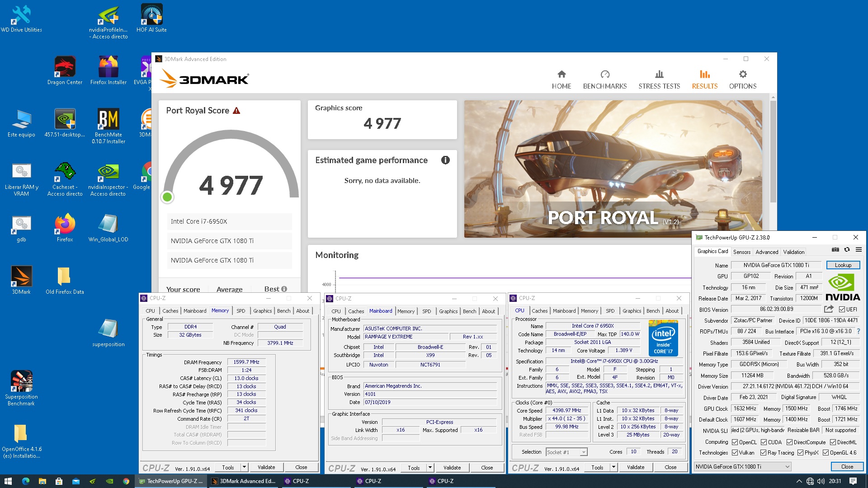Click Close in the Mainboard CPU-Z window
Screen dimensions: 868x488
click(x=487, y=468)
